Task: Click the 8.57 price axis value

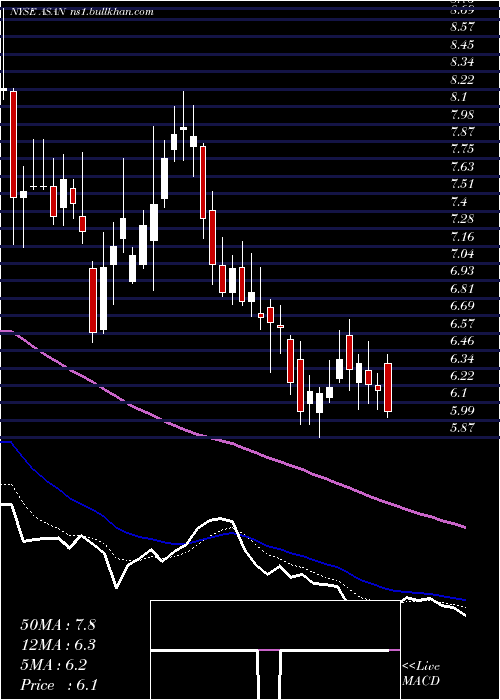Action: tap(462, 27)
